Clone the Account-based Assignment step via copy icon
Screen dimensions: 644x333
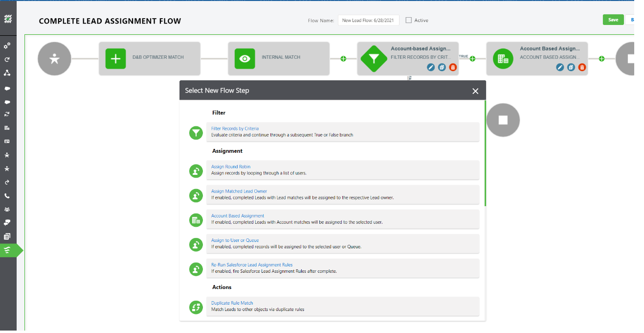click(x=442, y=67)
